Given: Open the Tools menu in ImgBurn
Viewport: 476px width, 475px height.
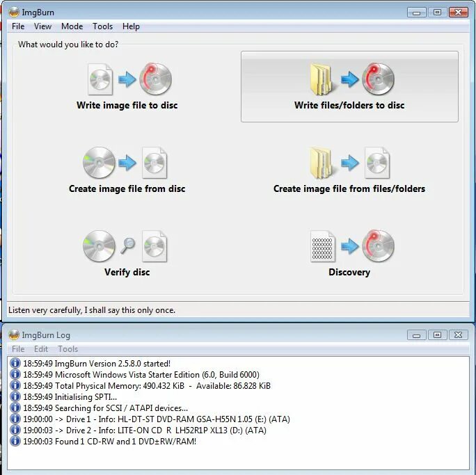Looking at the screenshot, I should click(x=102, y=26).
